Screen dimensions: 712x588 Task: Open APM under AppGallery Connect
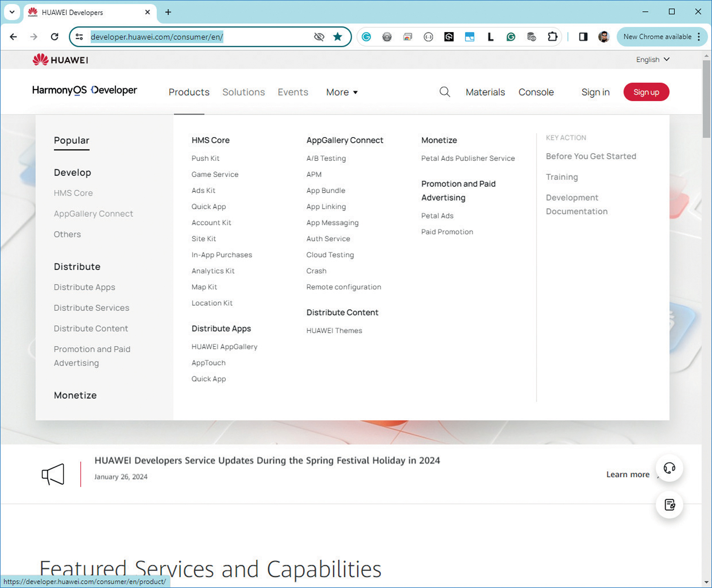click(x=314, y=174)
